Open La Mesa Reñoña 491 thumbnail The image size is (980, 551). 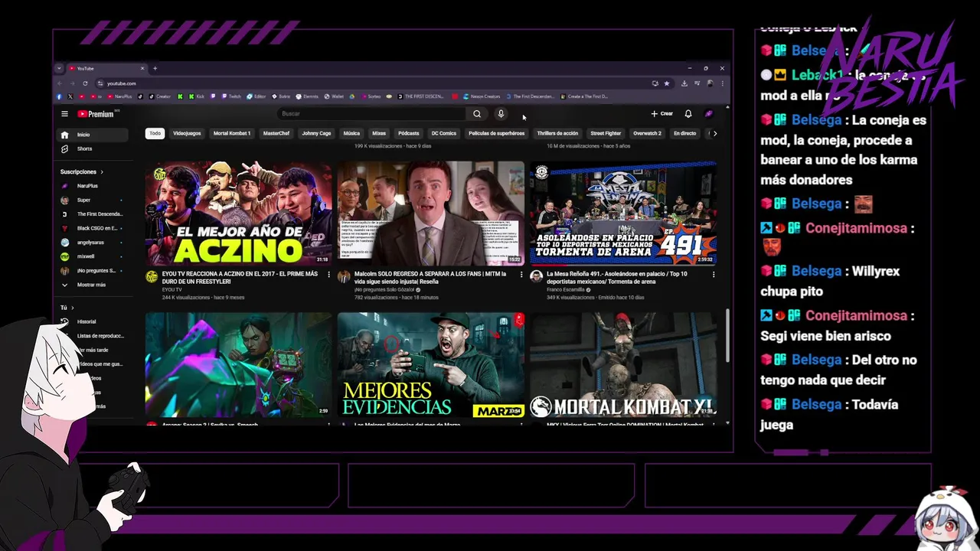click(x=623, y=213)
